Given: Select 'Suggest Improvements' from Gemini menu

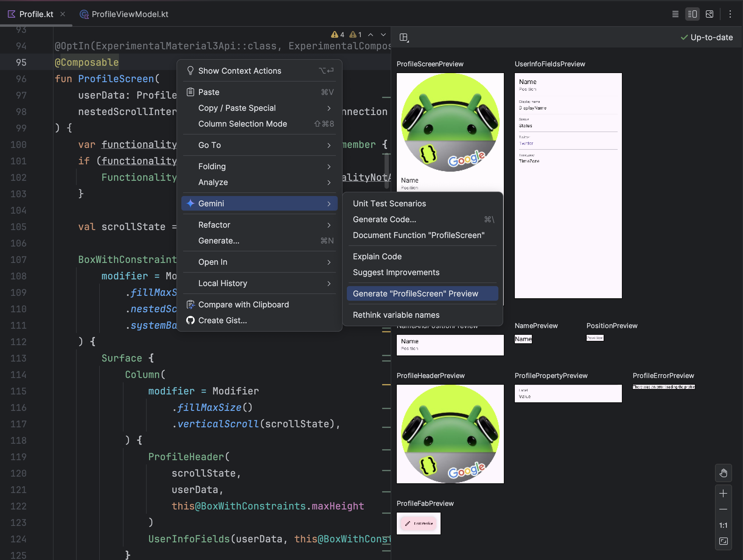Looking at the screenshot, I should (396, 272).
